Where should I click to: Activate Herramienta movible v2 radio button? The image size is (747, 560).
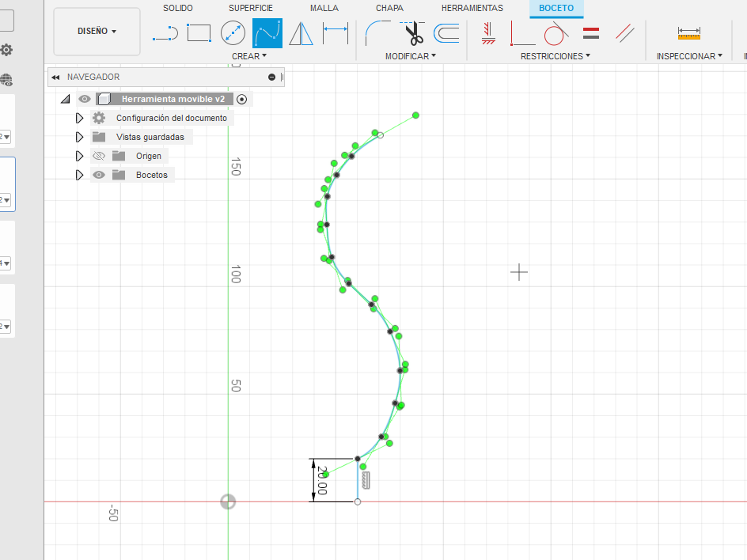click(241, 99)
